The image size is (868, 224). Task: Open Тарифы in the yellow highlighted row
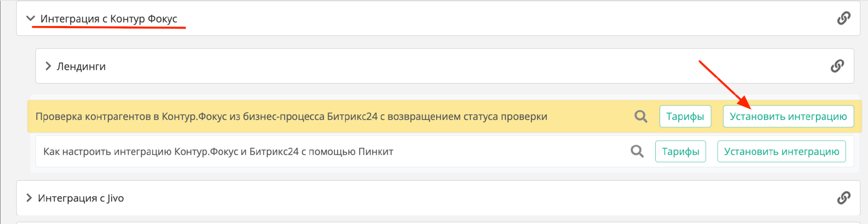click(x=685, y=116)
